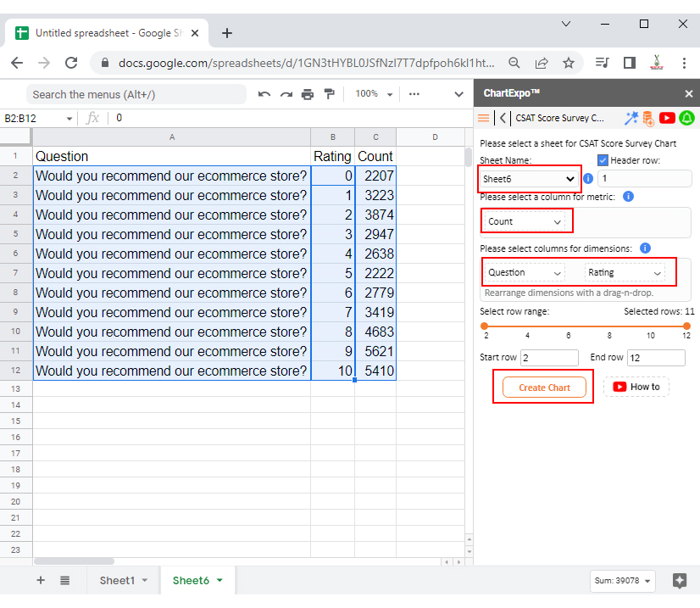Open Chrome three-dot menu

[x=684, y=63]
